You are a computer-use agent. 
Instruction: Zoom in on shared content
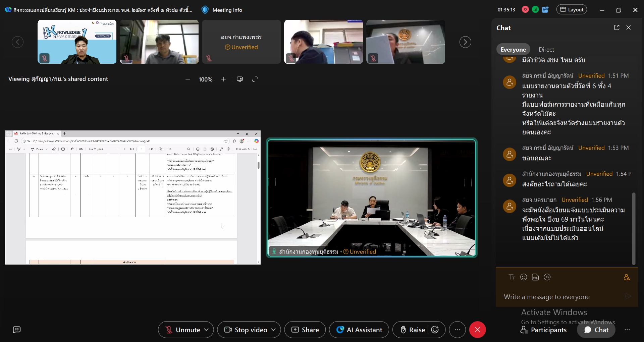[x=223, y=79]
